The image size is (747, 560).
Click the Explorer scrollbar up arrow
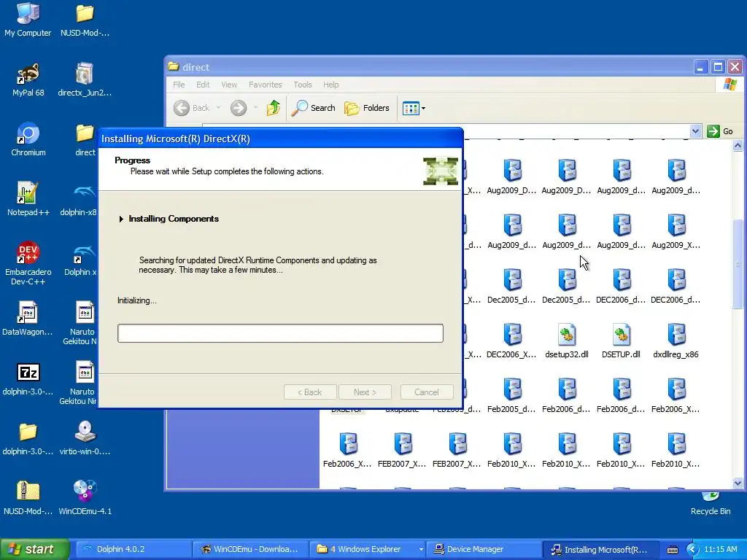738,146
